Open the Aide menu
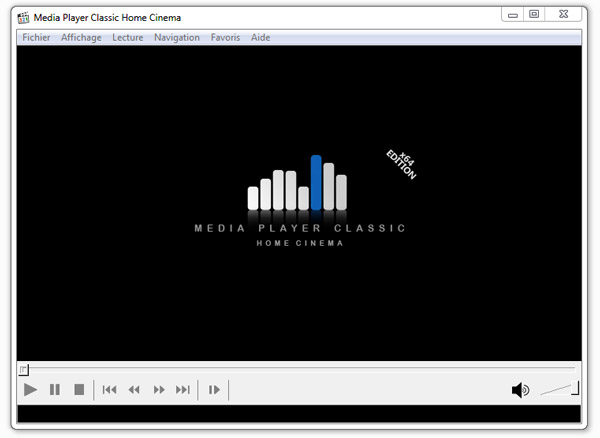This screenshot has height=438, width=600. 260,37
